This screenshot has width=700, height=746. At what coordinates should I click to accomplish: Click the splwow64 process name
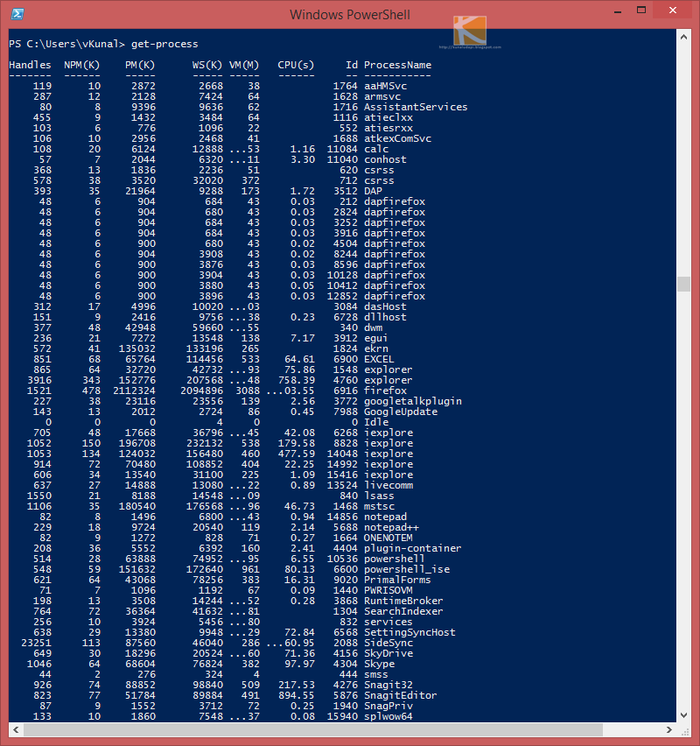(388, 716)
